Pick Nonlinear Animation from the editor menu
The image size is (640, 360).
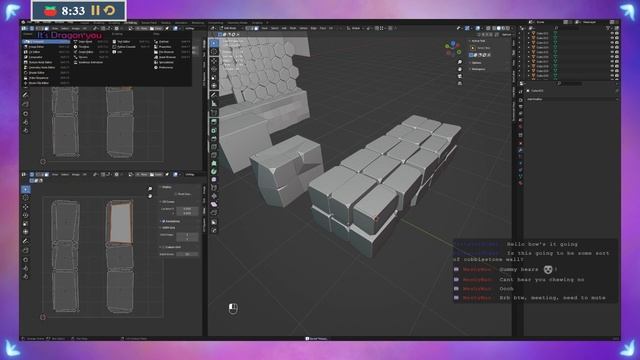coord(91,62)
